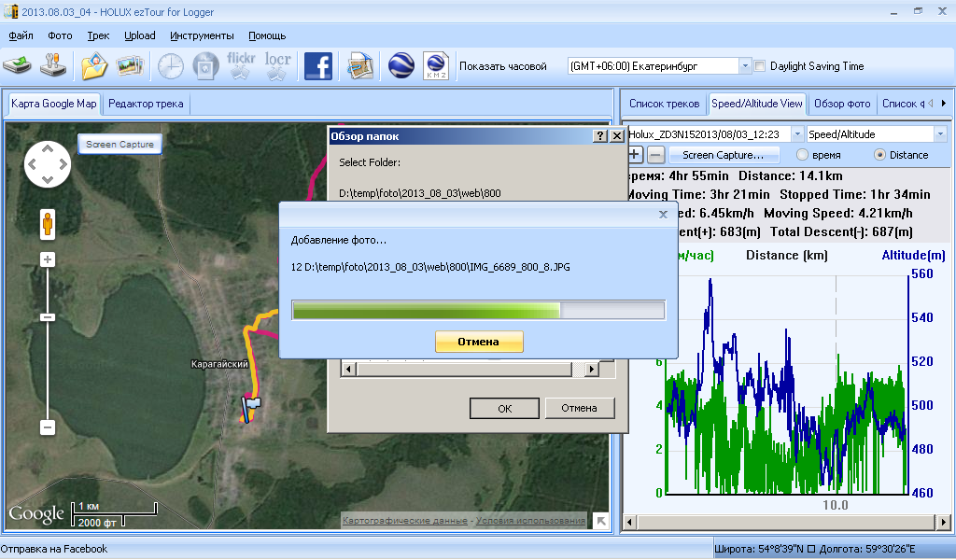This screenshot has height=560, width=956.
Task: Open Картографические данные link
Action: click(405, 521)
